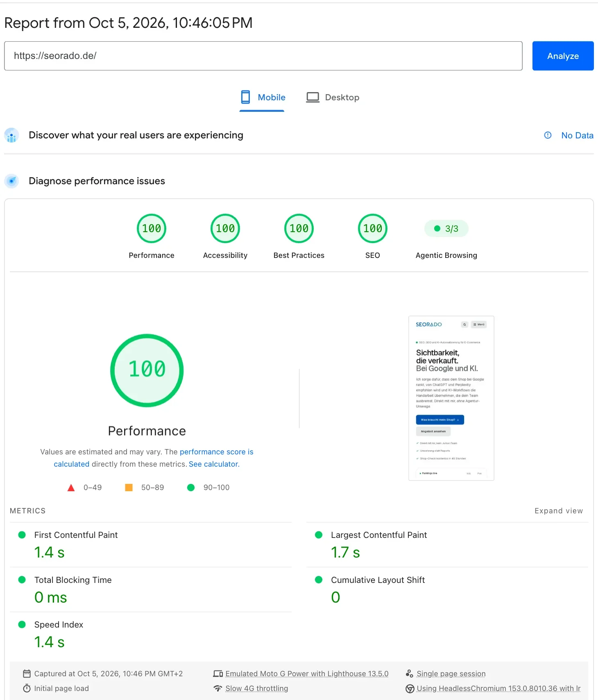Switch to the Mobile tab

[262, 97]
